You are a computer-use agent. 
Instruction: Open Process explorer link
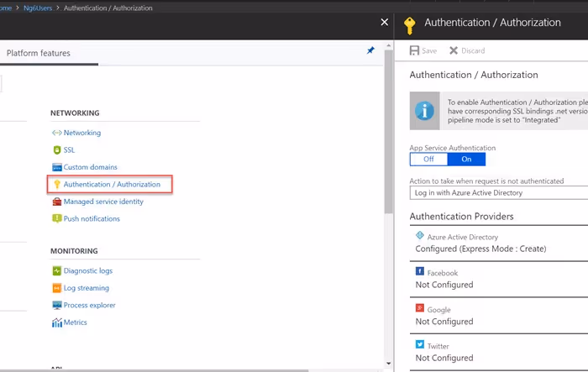click(90, 306)
